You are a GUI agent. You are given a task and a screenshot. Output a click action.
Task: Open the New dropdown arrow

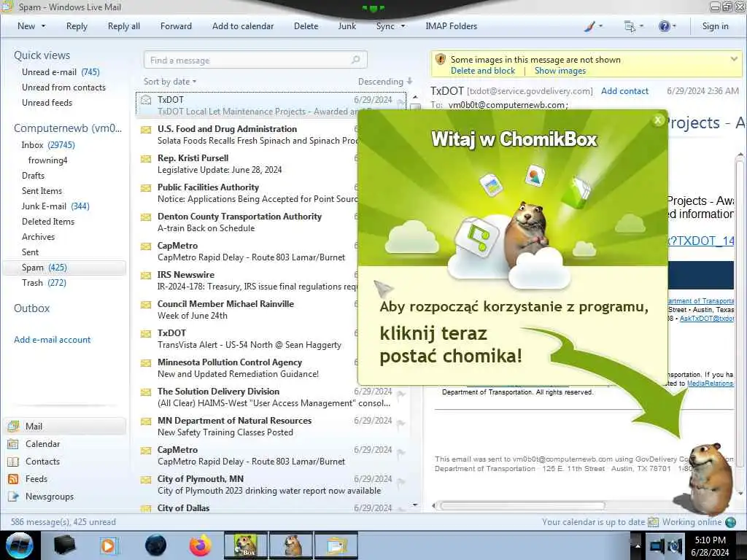coord(43,26)
